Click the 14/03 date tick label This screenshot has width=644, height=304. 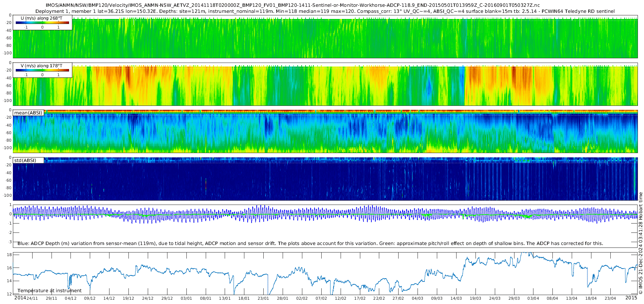pyautogui.click(x=456, y=299)
